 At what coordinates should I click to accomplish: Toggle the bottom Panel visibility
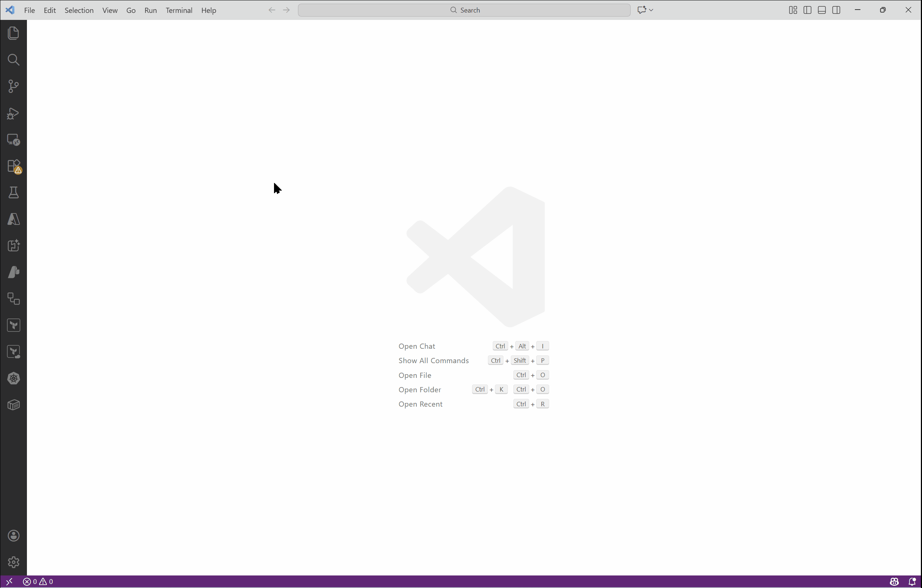[822, 10]
